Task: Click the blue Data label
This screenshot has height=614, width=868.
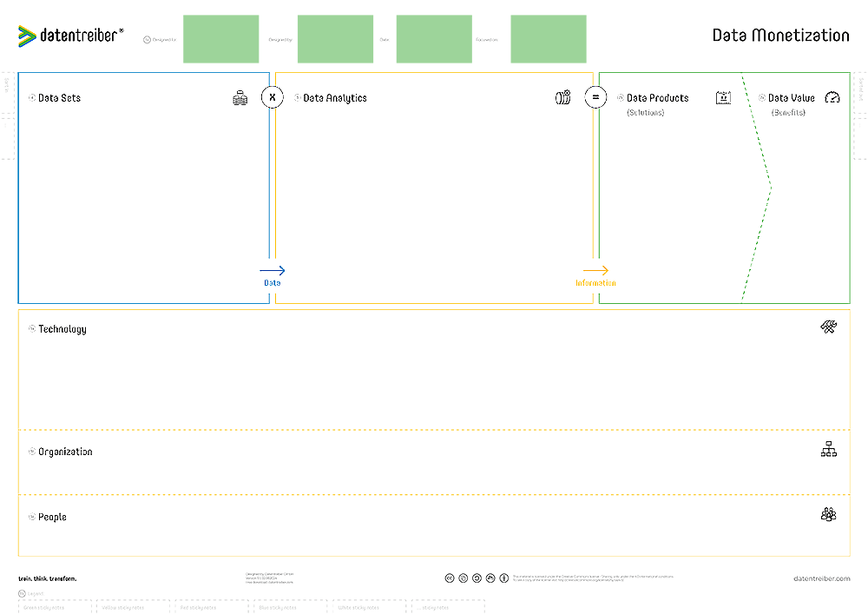Action: tap(273, 283)
